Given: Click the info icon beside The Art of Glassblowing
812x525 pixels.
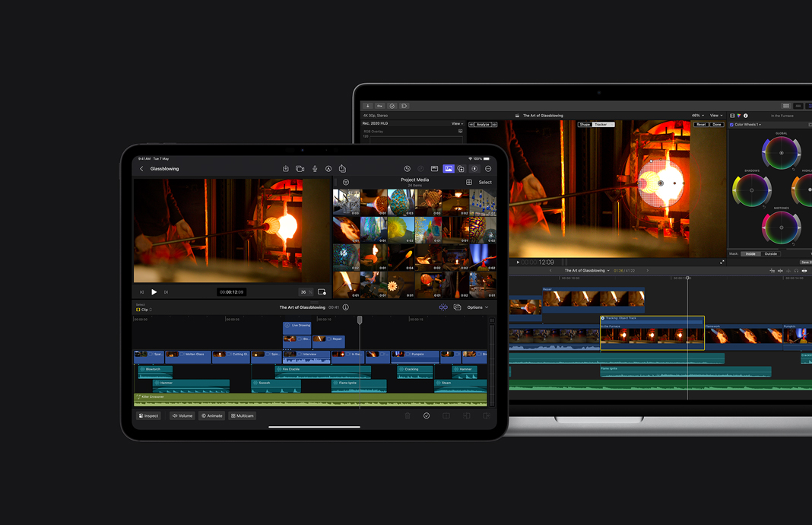Looking at the screenshot, I should pos(344,307).
